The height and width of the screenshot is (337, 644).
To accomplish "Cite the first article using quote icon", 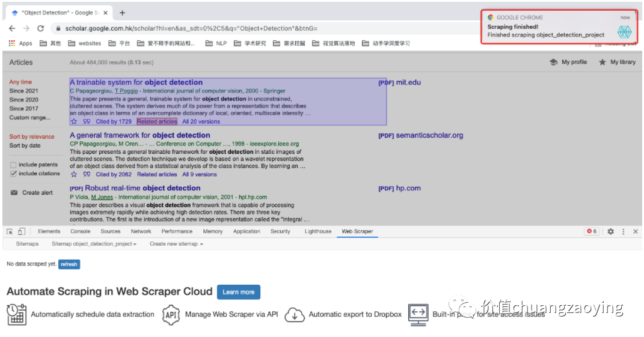I will click(x=87, y=121).
